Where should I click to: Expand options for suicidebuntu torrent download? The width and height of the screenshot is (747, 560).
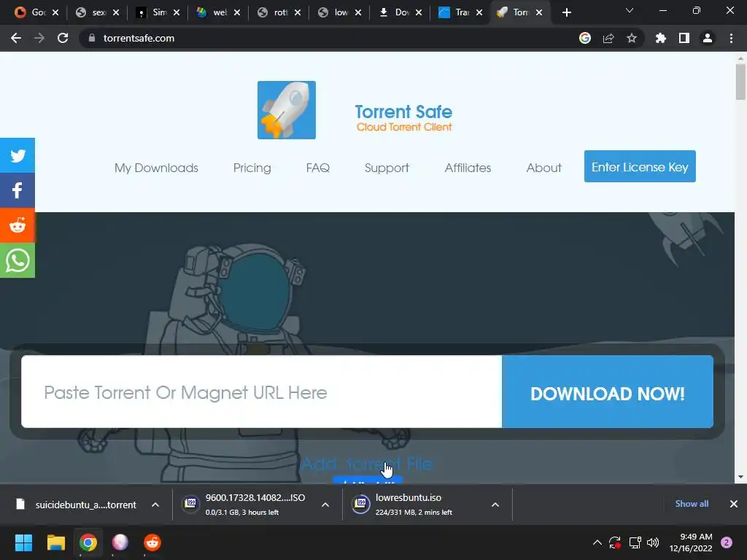coord(155,505)
